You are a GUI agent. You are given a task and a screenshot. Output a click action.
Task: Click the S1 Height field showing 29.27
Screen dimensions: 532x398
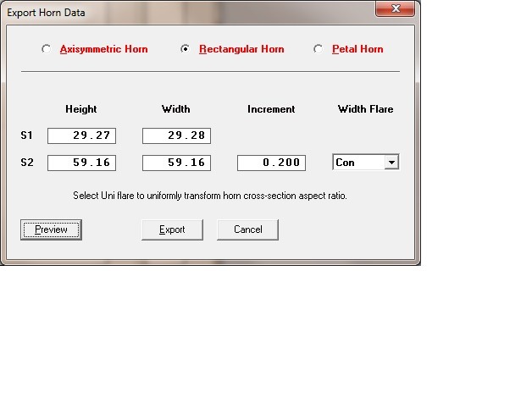point(82,135)
